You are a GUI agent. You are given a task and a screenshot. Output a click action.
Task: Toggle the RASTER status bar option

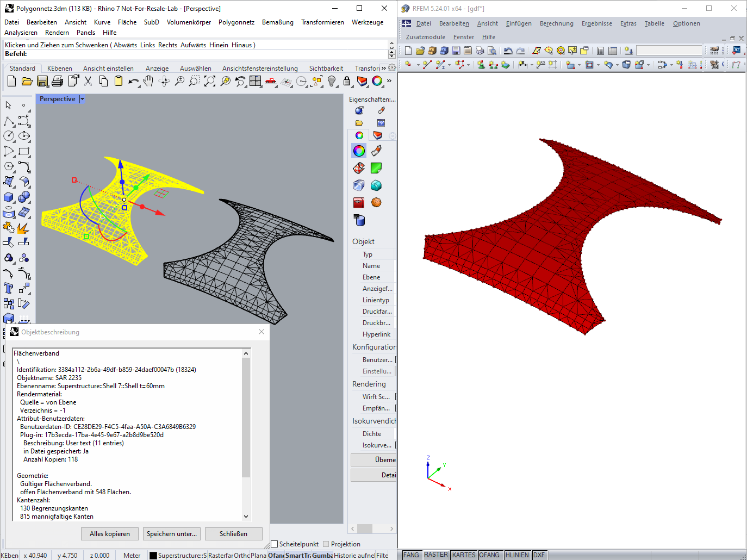(x=436, y=555)
